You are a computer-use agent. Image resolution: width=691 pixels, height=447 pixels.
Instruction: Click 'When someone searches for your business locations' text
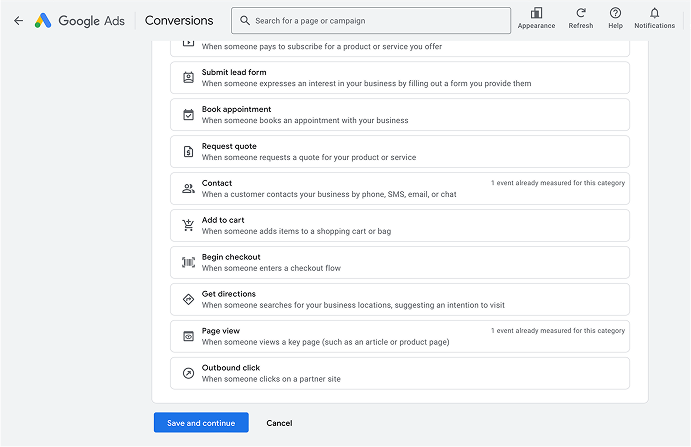click(x=353, y=305)
